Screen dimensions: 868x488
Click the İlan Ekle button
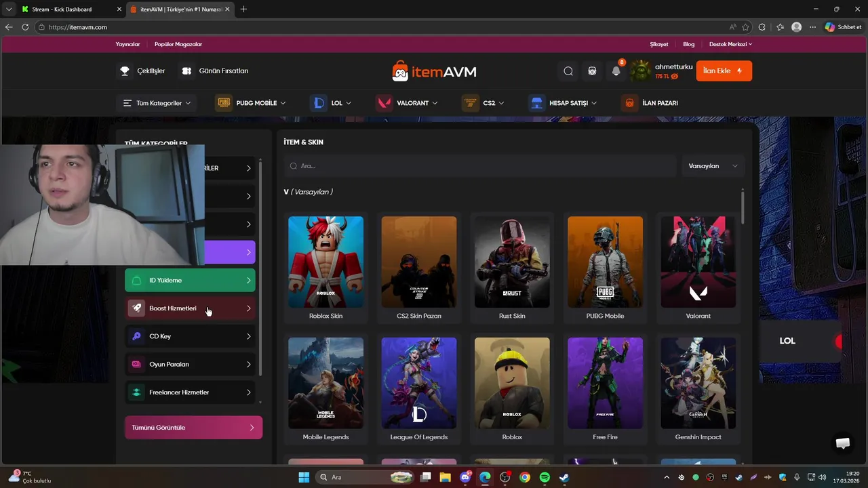click(724, 71)
